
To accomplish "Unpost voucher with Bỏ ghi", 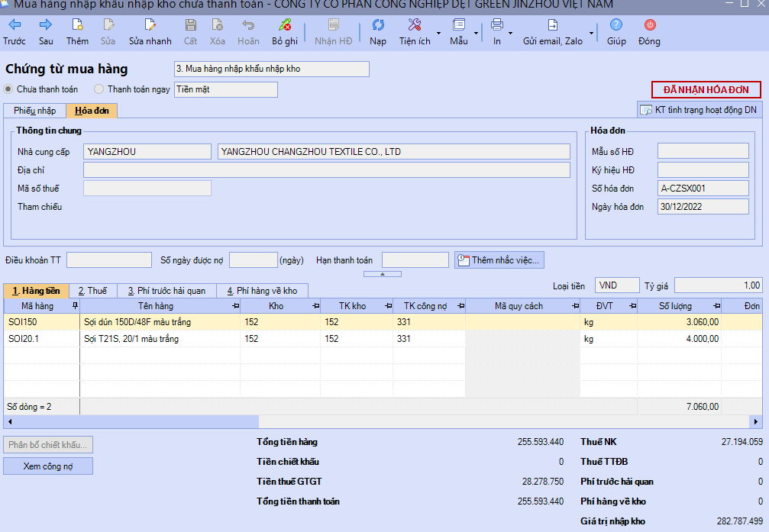I will point(284,32).
